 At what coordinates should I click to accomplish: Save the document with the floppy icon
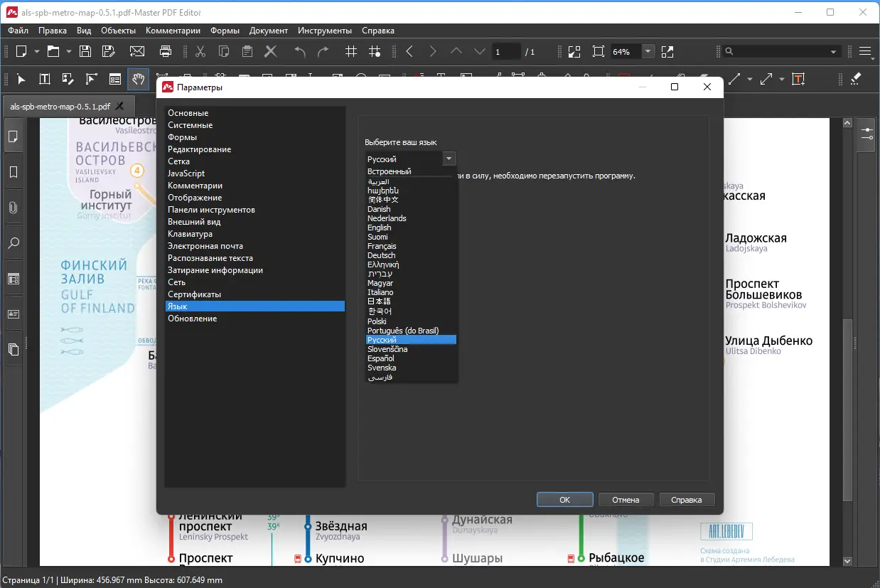click(x=85, y=51)
